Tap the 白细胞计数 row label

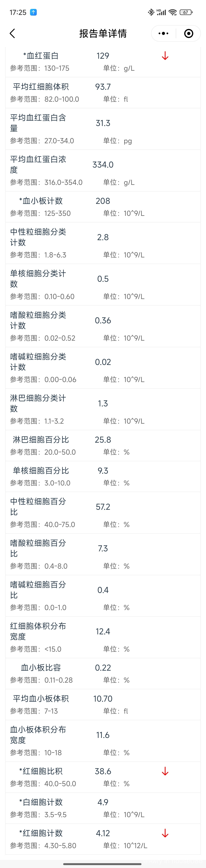(x=41, y=802)
